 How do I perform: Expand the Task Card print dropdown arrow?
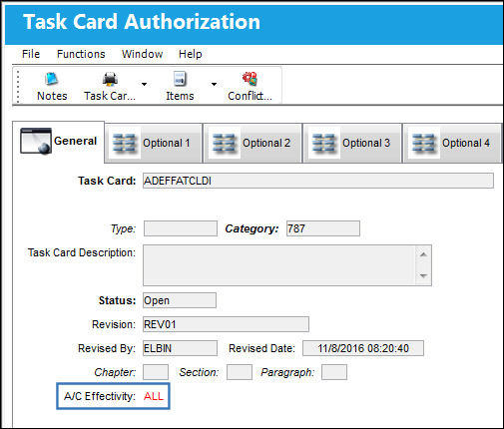click(x=144, y=84)
